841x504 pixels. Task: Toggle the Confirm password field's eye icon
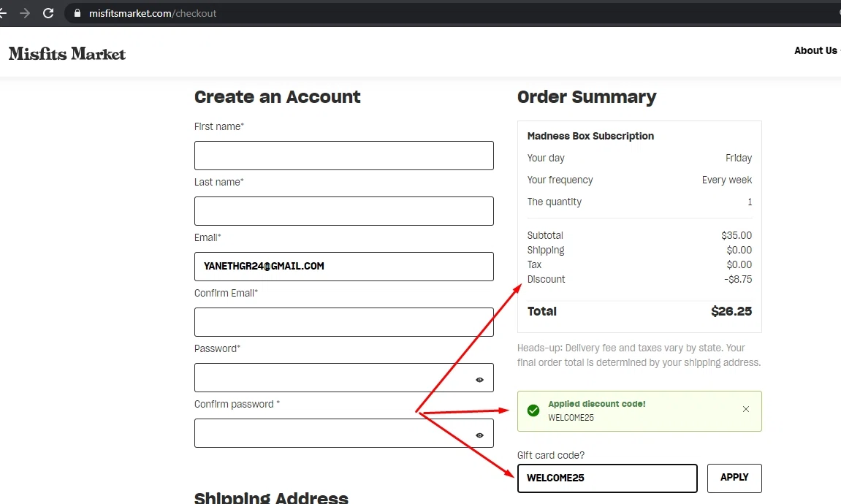[479, 435]
